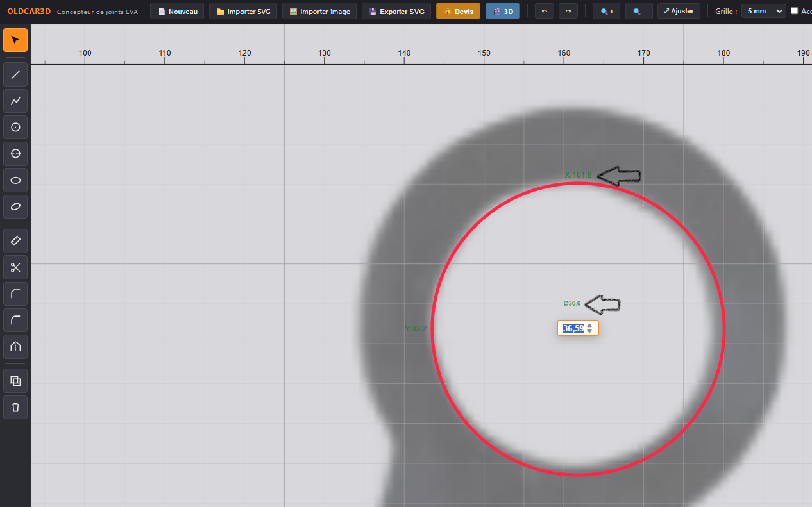Select the center-point circle tool
Viewport: 812px width, 507px height.
pos(15,127)
